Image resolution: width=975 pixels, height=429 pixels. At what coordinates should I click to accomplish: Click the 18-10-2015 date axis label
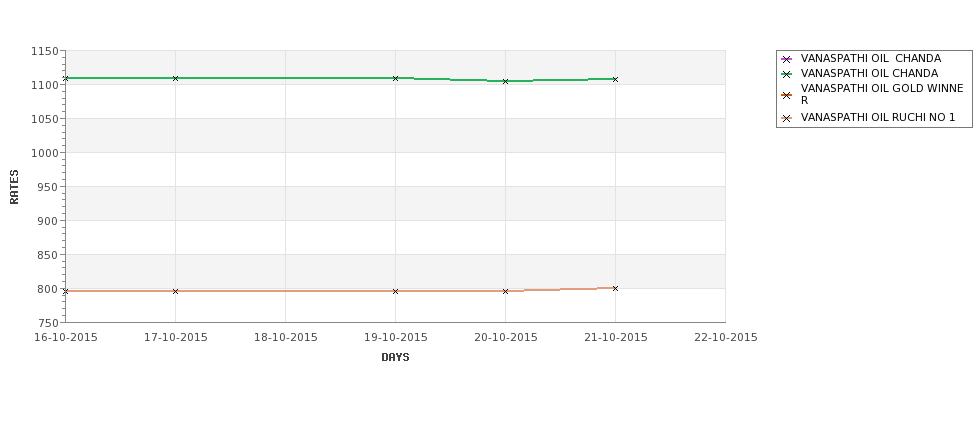coord(285,338)
